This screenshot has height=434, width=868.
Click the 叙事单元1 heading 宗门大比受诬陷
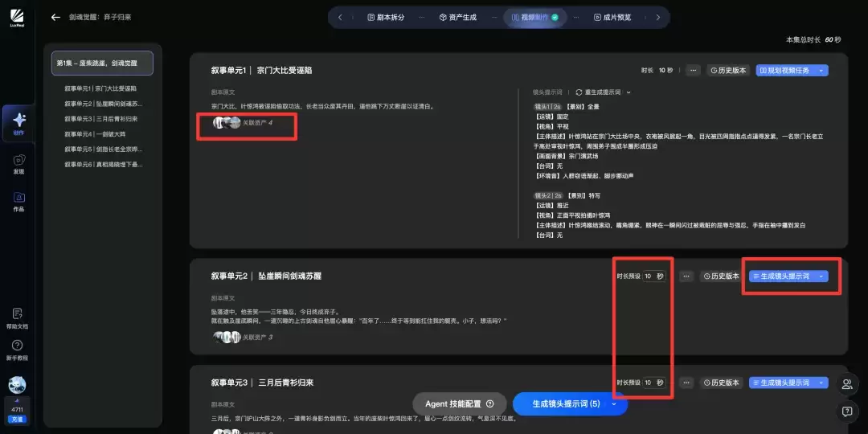click(x=285, y=70)
